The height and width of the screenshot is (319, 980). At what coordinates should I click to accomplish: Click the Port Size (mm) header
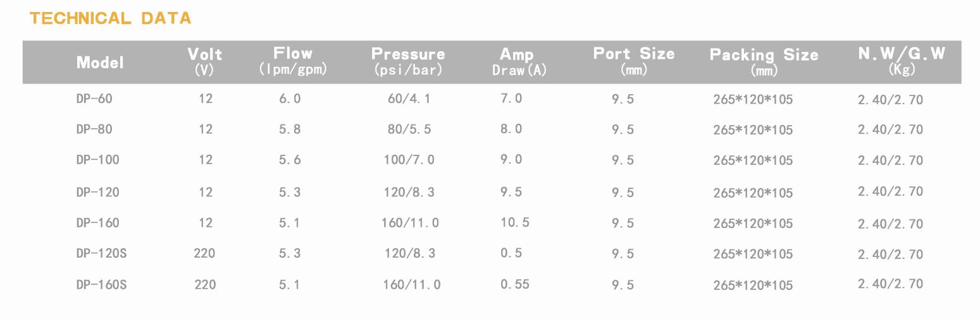point(634,61)
